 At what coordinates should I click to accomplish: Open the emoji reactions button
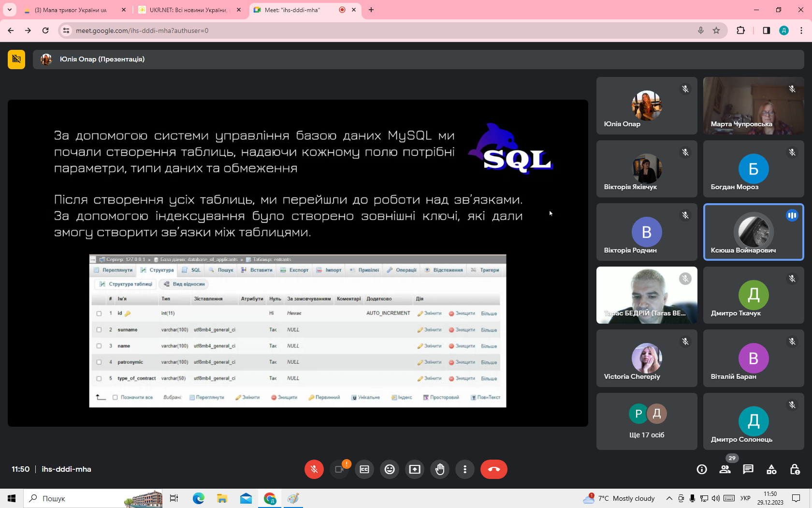point(390,469)
